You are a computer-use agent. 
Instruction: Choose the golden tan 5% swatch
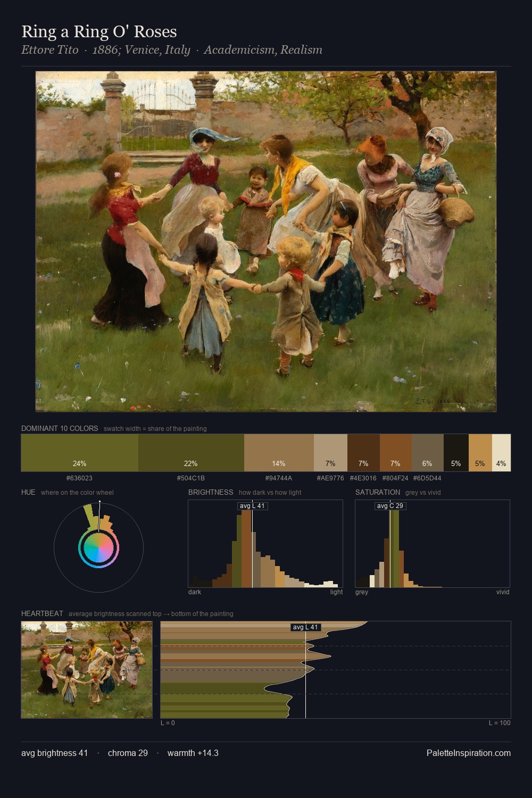[x=480, y=453]
